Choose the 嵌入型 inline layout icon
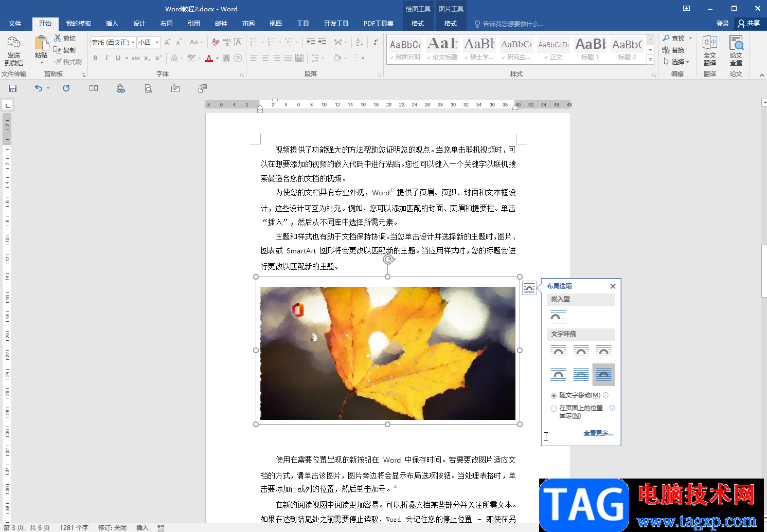 pyautogui.click(x=558, y=317)
